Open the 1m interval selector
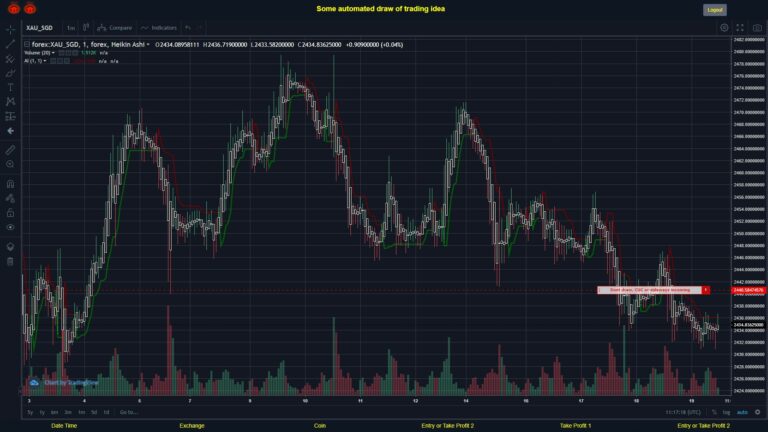 71,28
